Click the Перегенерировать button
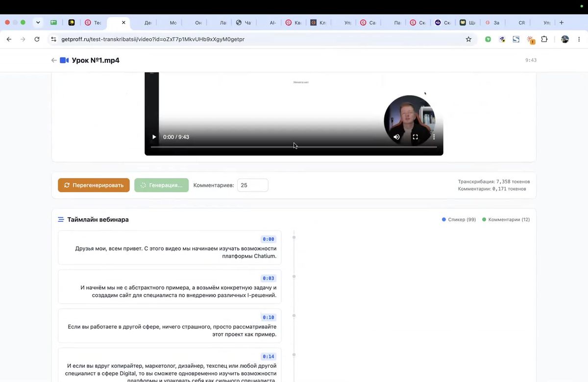 pos(94,185)
